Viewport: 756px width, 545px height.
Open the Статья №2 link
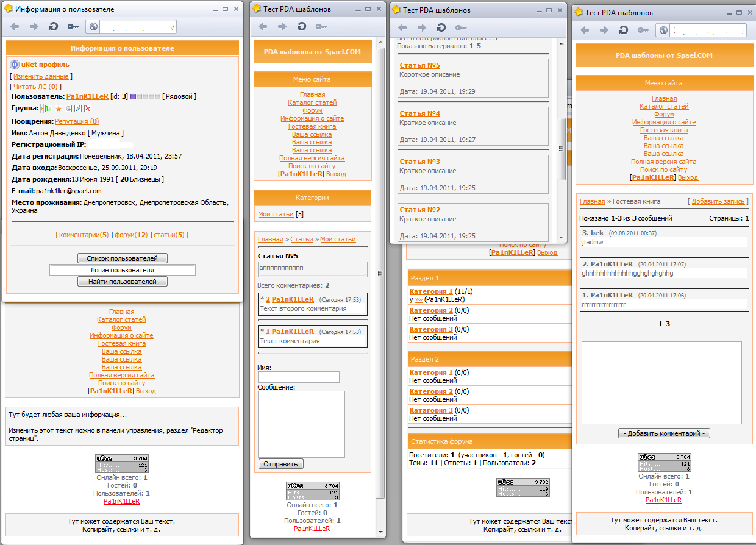[419, 210]
